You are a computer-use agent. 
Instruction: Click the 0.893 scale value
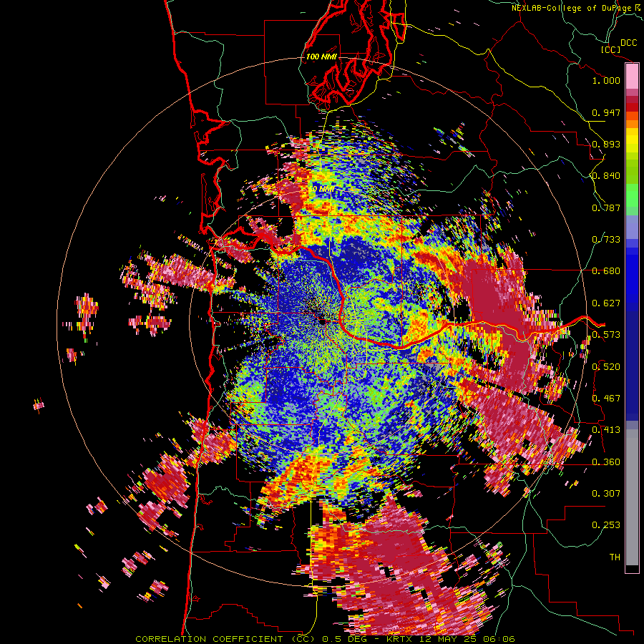tap(606, 144)
